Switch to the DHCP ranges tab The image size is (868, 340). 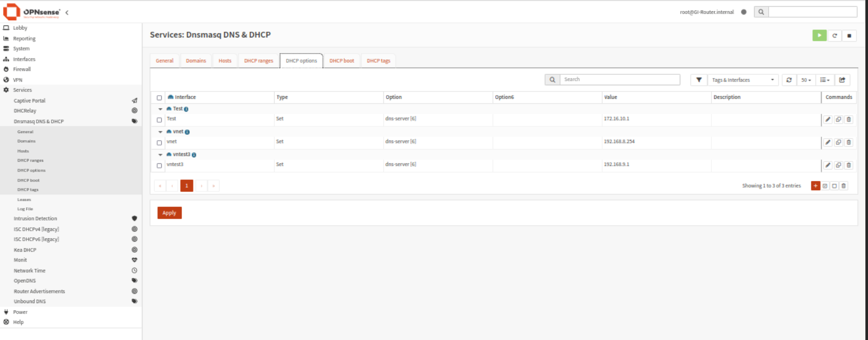pyautogui.click(x=258, y=61)
